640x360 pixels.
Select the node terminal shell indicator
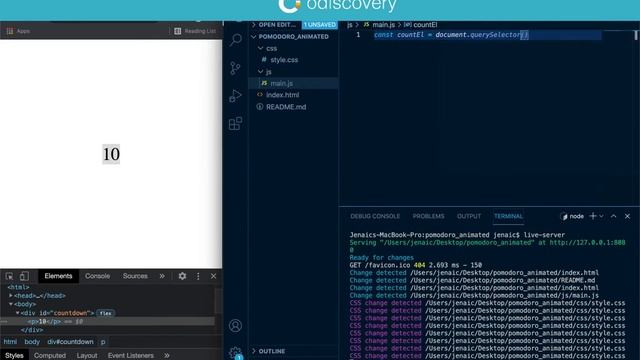click(x=572, y=216)
